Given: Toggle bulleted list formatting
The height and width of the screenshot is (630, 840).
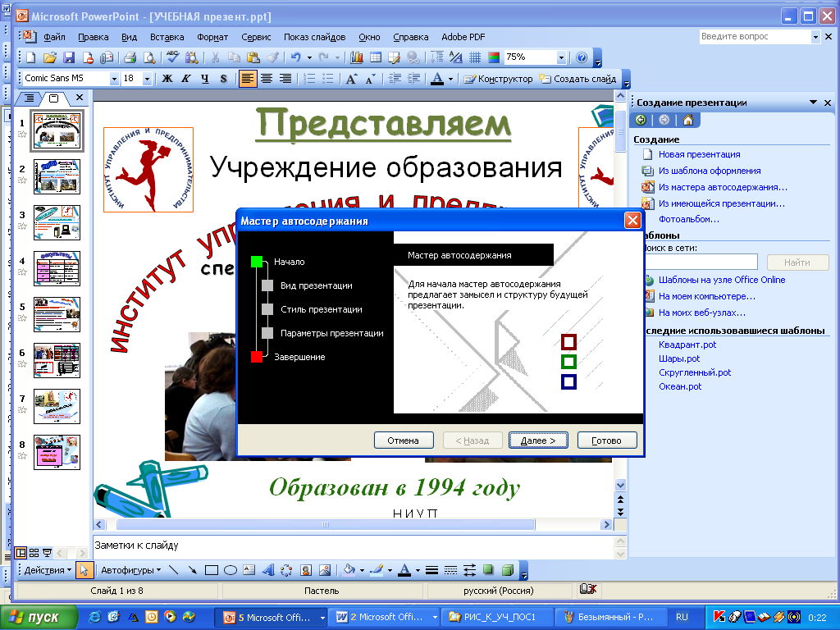Looking at the screenshot, I should click(328, 79).
